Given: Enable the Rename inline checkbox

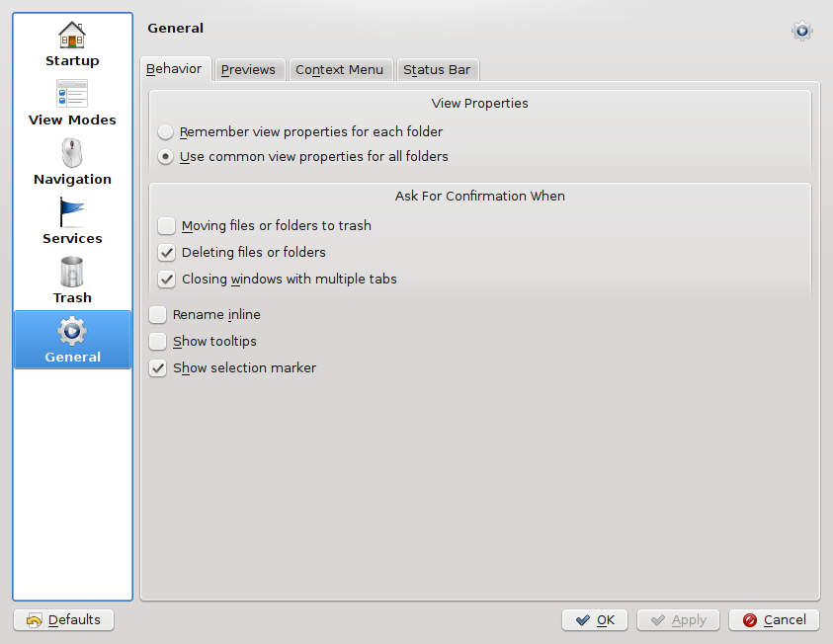Looking at the screenshot, I should click(157, 315).
